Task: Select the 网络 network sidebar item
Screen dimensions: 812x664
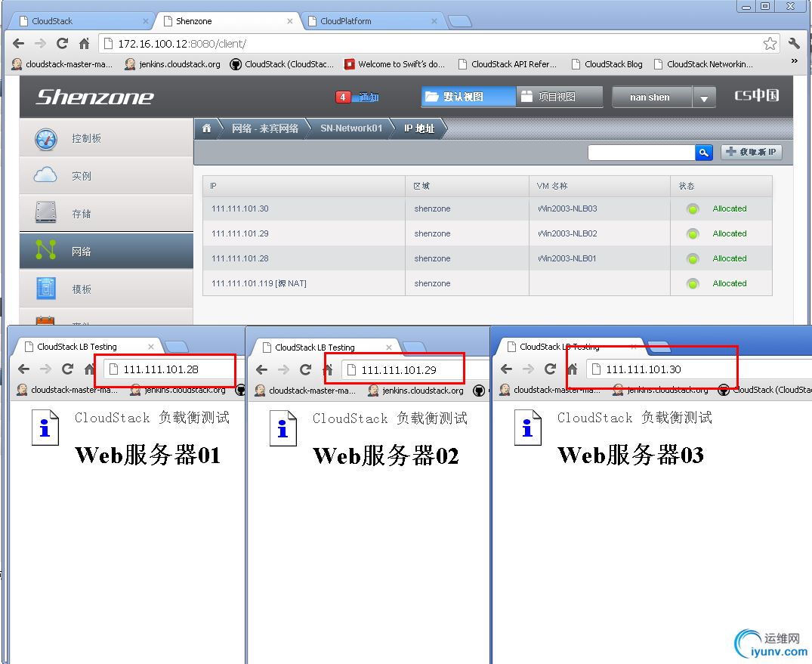Action: click(x=107, y=252)
